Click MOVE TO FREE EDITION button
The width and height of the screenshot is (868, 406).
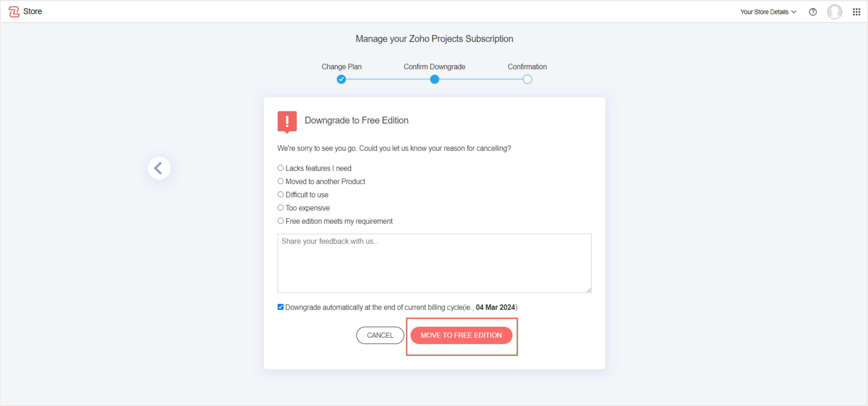pos(461,335)
